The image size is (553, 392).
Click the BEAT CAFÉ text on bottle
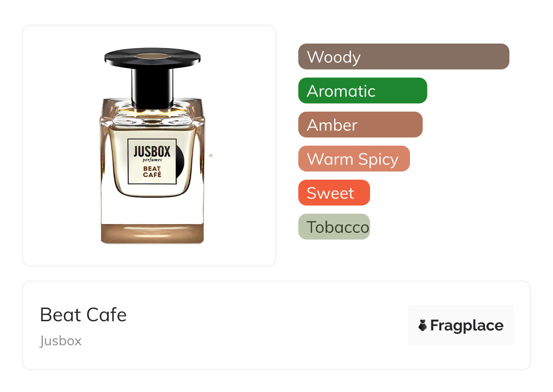coord(152,171)
